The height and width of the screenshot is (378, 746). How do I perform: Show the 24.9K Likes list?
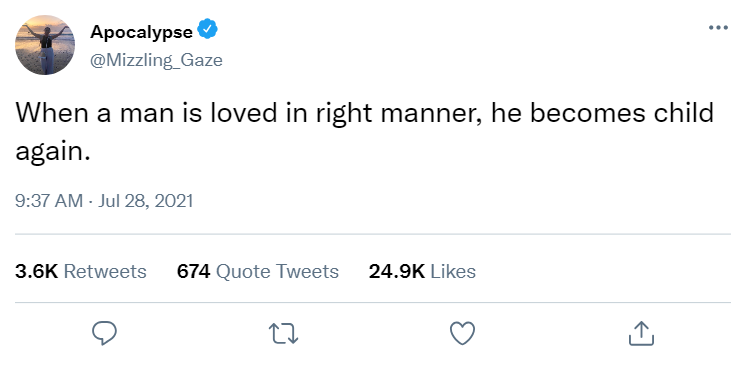tap(422, 271)
